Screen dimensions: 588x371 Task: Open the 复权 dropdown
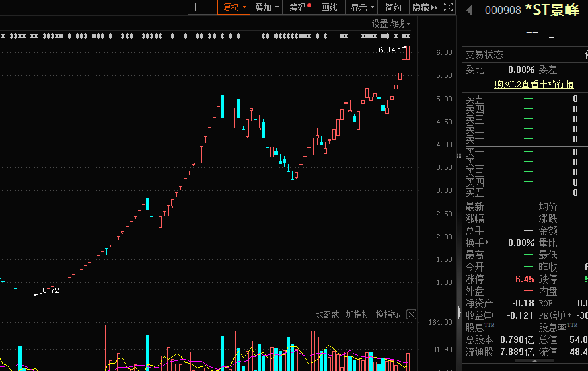235,7
